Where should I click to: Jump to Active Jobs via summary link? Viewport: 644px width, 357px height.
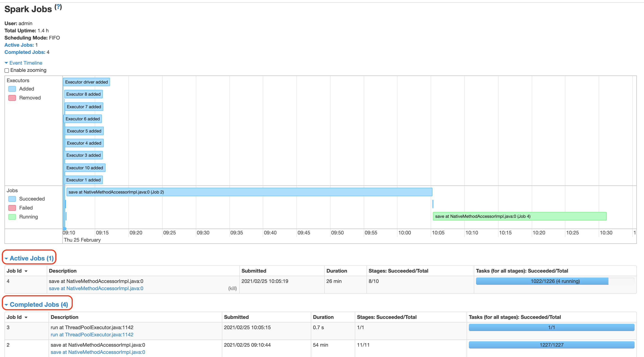(x=19, y=45)
